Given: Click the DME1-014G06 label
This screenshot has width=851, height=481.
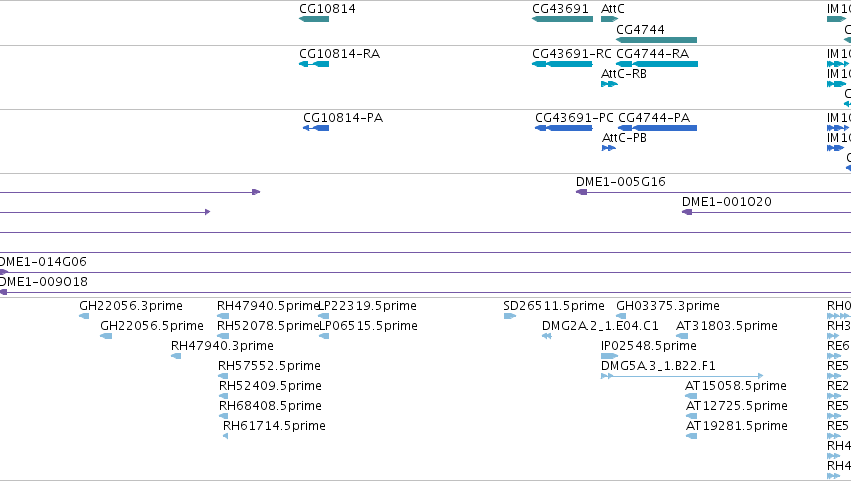Looking at the screenshot, I should pos(43,262).
